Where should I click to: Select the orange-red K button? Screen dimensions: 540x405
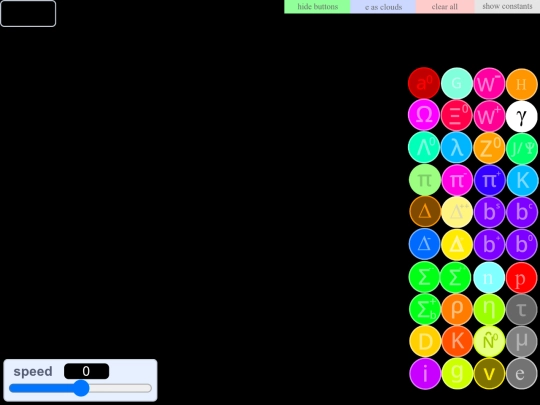457,341
